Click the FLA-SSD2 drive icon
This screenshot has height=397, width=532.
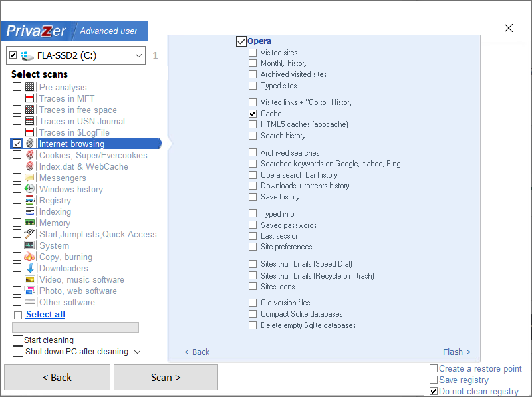click(x=27, y=56)
